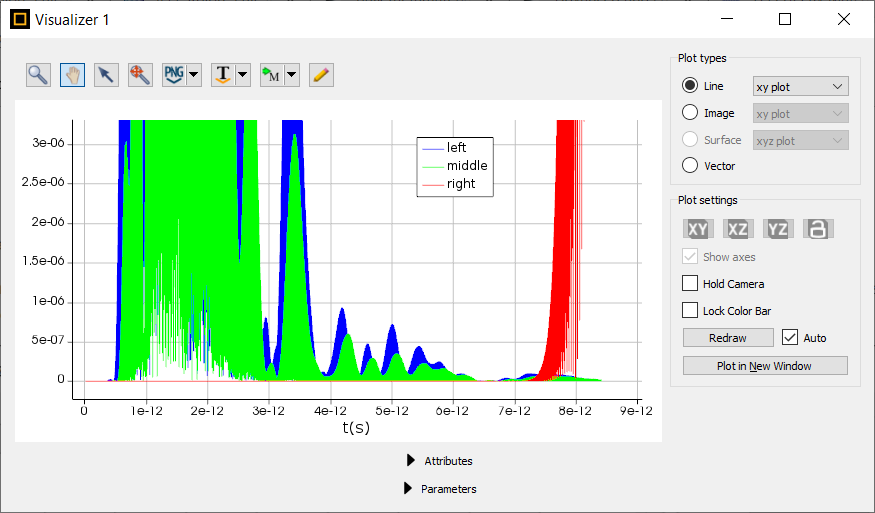
Task: Select the zoom magnifier tool
Action: pos(39,75)
